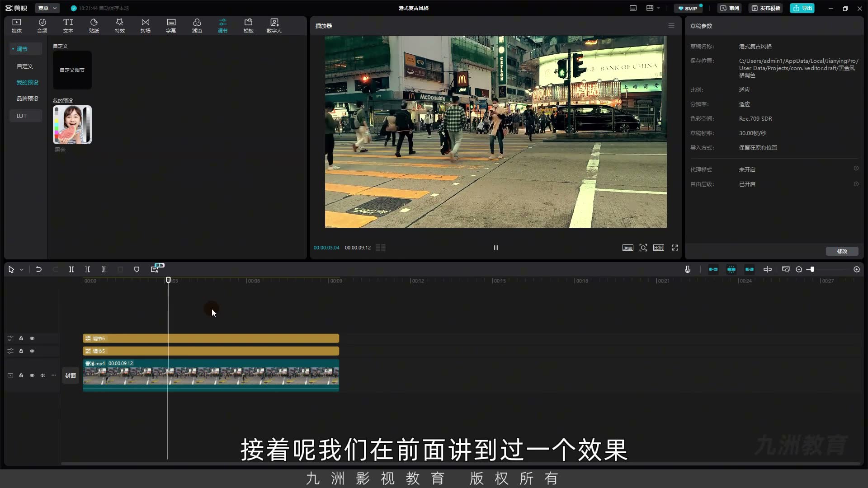Open the 音频 audio tab

(42, 26)
